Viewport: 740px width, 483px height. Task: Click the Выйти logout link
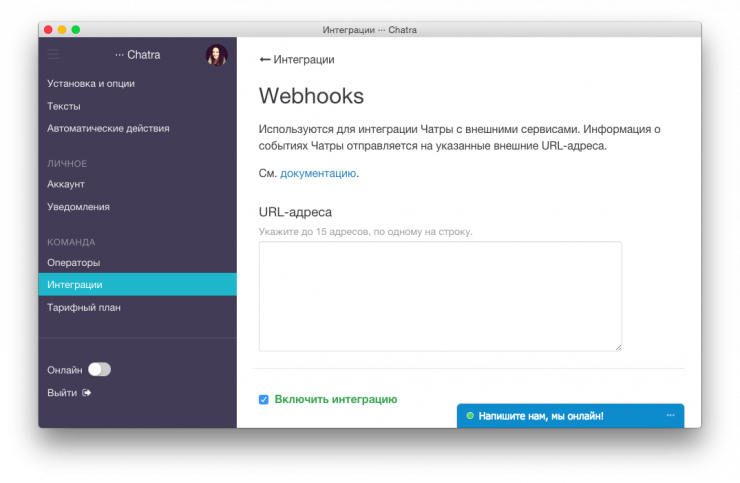click(x=62, y=393)
